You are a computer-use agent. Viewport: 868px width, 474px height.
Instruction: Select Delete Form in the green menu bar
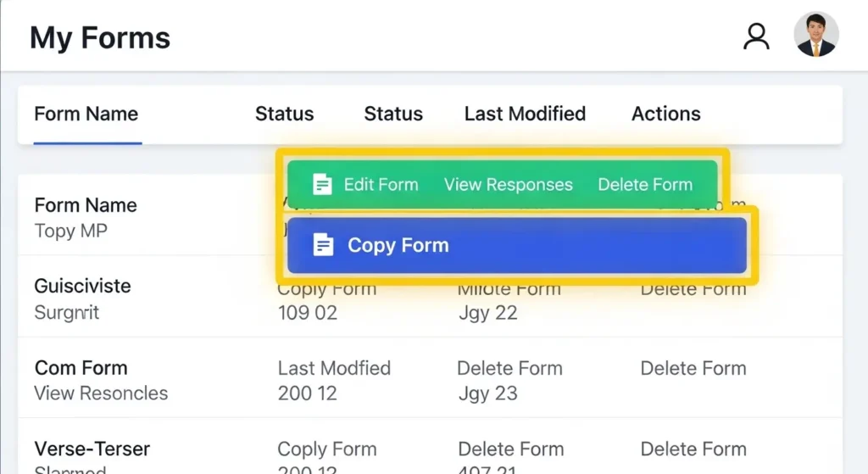645,184
